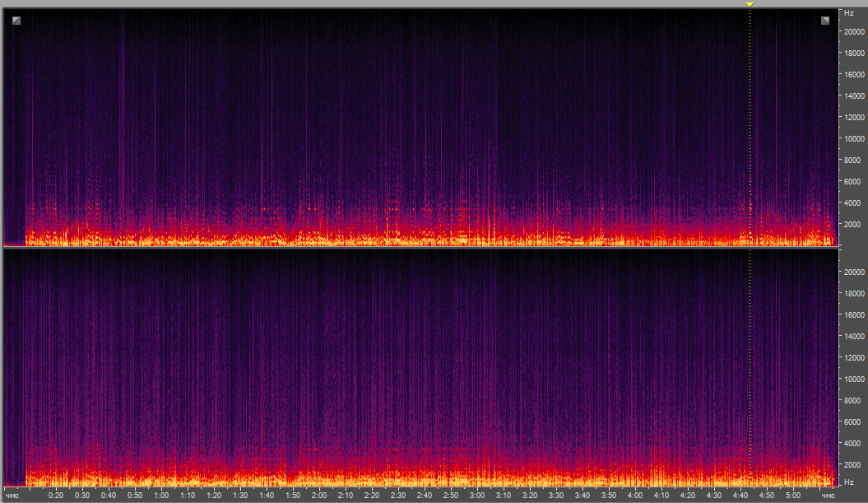
Task: Click the 1:20 mark on the time ruler
Action: pos(214,496)
